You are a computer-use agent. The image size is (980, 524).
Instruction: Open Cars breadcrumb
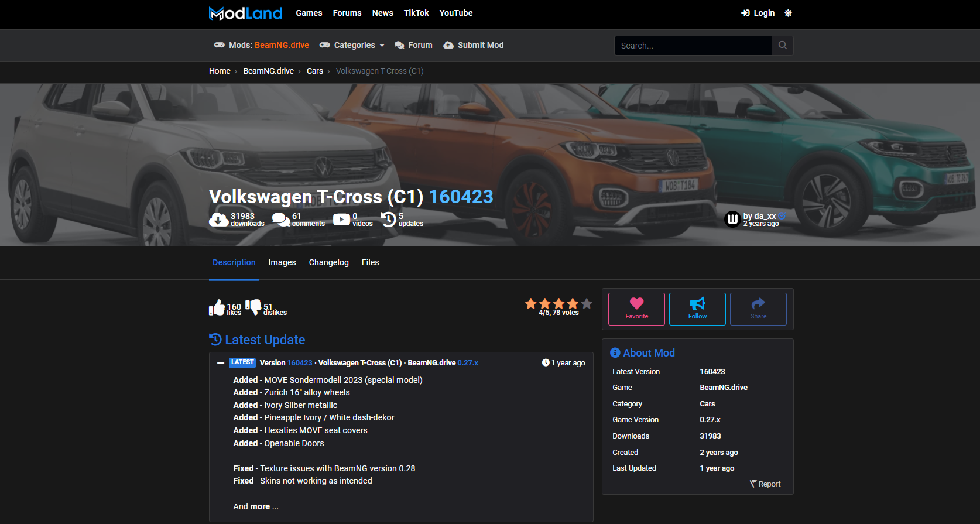(x=315, y=71)
